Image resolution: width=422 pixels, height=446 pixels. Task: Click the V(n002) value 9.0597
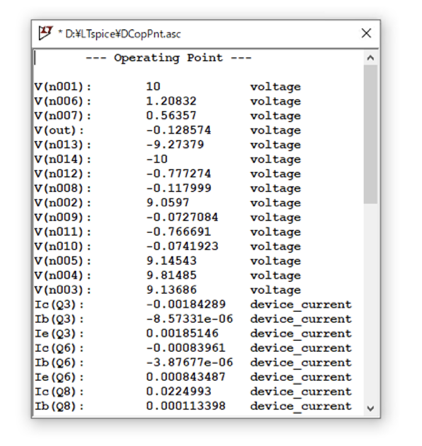[168, 203]
